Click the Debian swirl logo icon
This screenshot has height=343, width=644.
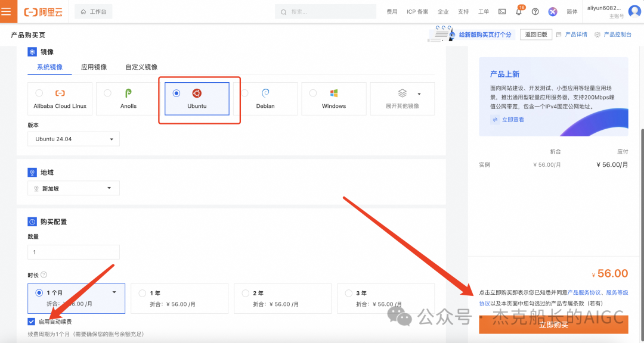(265, 93)
